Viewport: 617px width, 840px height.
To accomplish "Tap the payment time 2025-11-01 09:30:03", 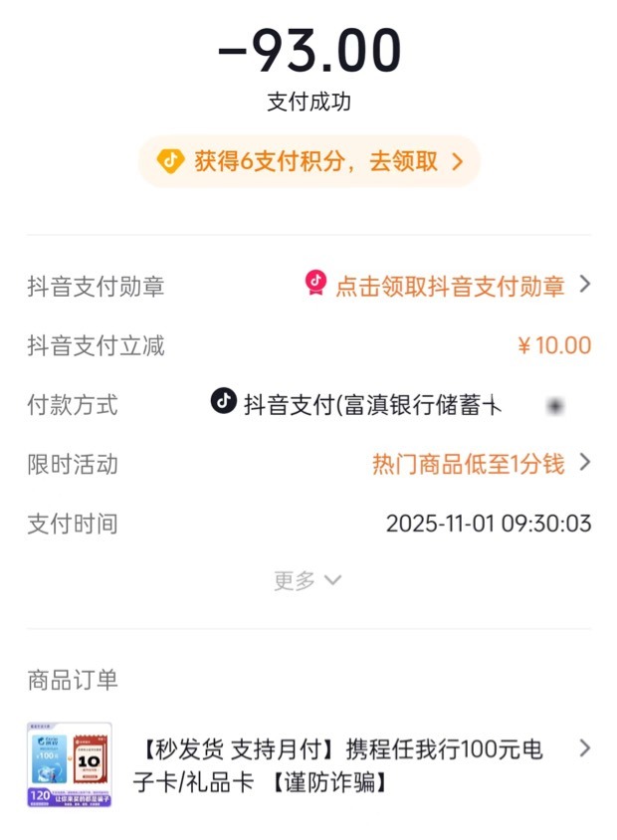I will click(x=489, y=524).
